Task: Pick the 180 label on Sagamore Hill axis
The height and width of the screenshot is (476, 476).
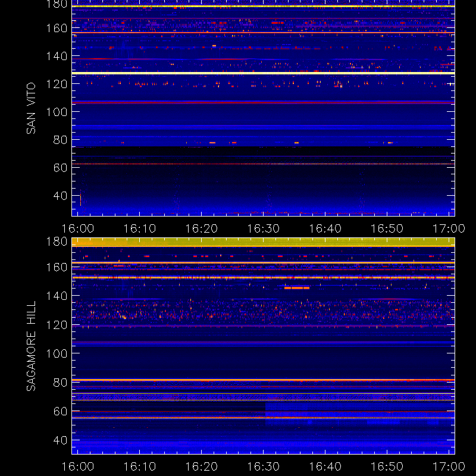Action: 57,242
